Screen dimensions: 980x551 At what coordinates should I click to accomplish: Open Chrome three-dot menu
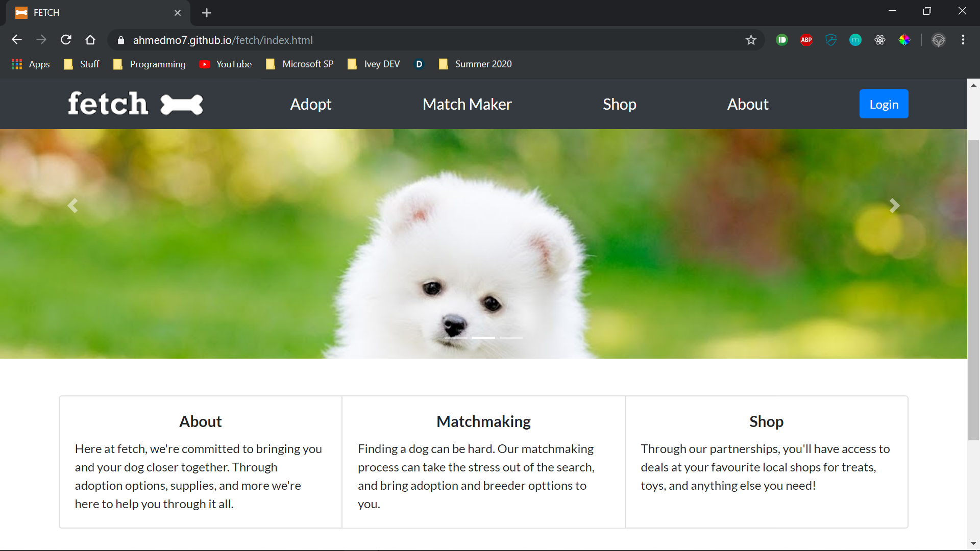(x=963, y=40)
